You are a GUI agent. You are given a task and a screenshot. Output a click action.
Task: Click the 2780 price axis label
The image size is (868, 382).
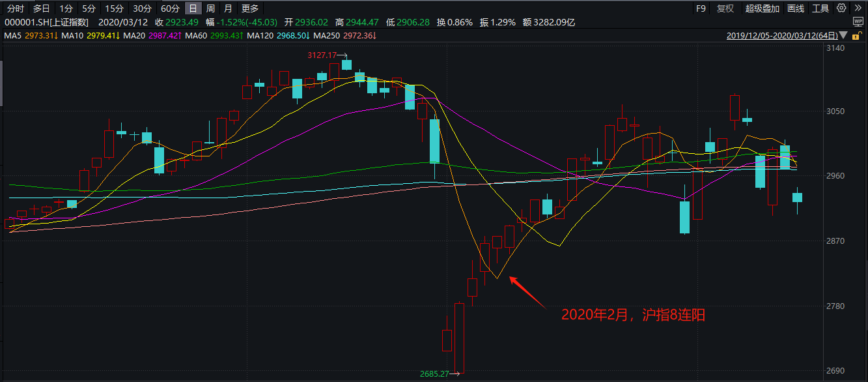(836, 306)
